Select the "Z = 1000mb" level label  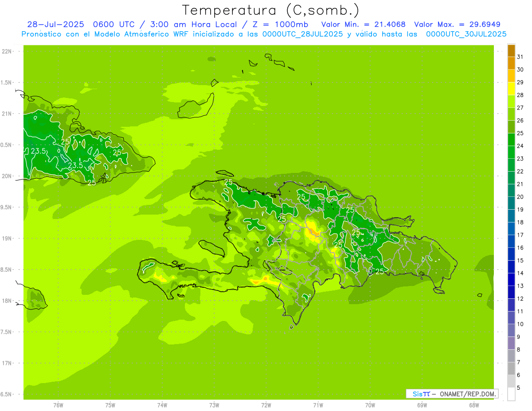280,24
